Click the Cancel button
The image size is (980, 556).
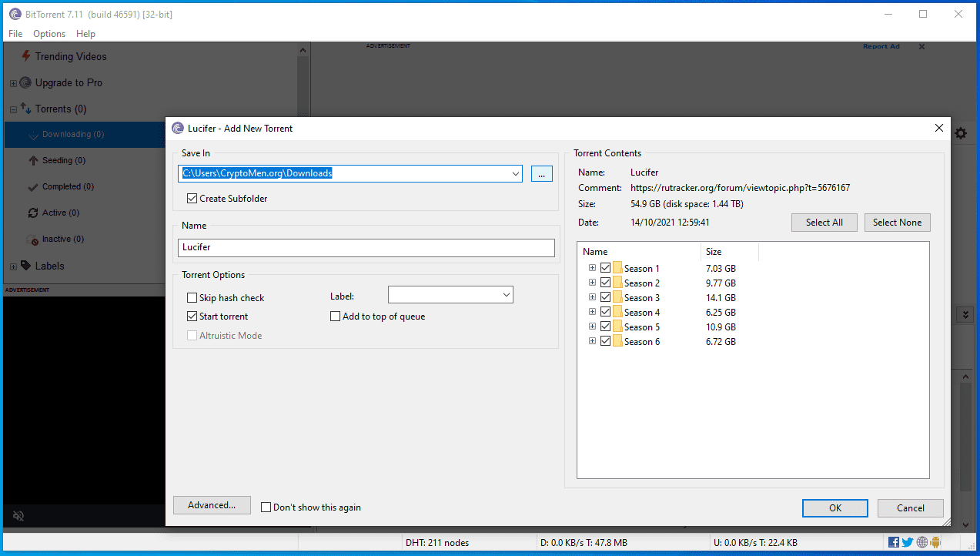[x=911, y=507]
